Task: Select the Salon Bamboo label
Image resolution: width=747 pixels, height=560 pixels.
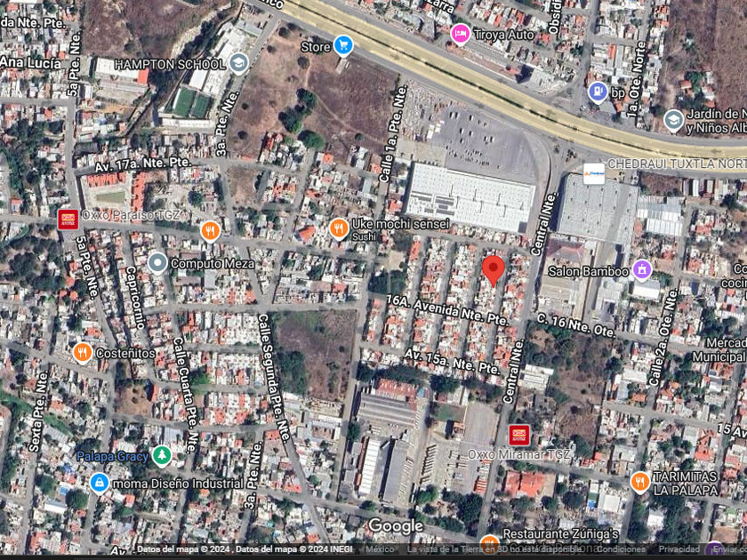Action: 589,271
